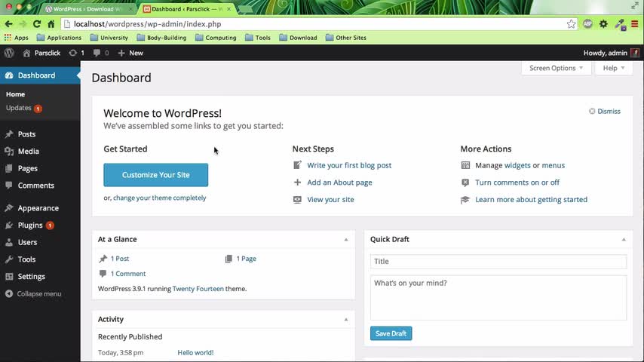Image resolution: width=644 pixels, height=362 pixels.
Task: Collapse the Activity widget
Action: [346, 319]
